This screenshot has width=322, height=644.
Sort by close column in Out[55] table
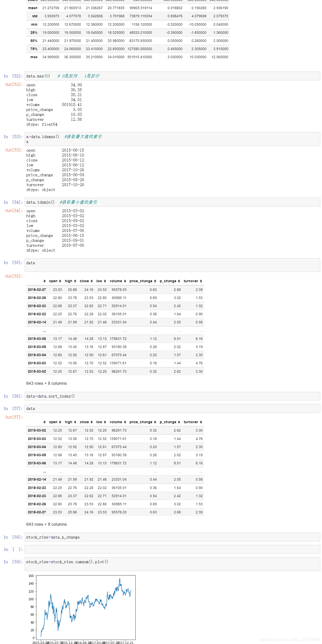pyautogui.click(x=92, y=281)
